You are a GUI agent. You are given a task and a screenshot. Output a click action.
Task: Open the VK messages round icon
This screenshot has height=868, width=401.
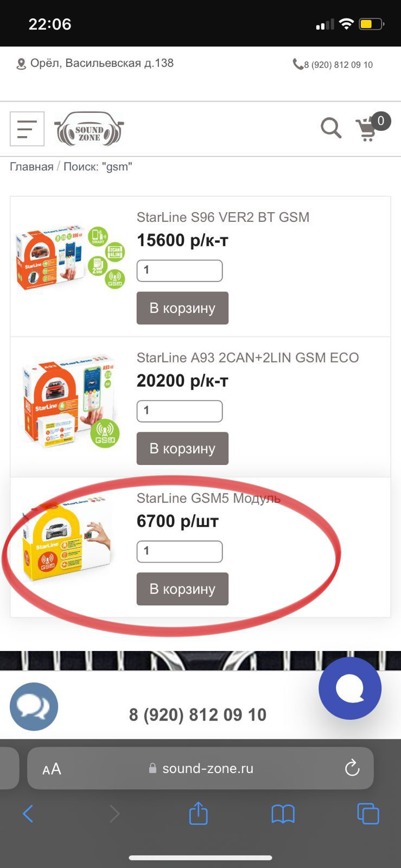pos(34,706)
